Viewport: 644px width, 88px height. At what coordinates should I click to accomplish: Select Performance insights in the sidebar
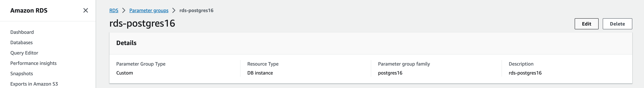coord(34,63)
